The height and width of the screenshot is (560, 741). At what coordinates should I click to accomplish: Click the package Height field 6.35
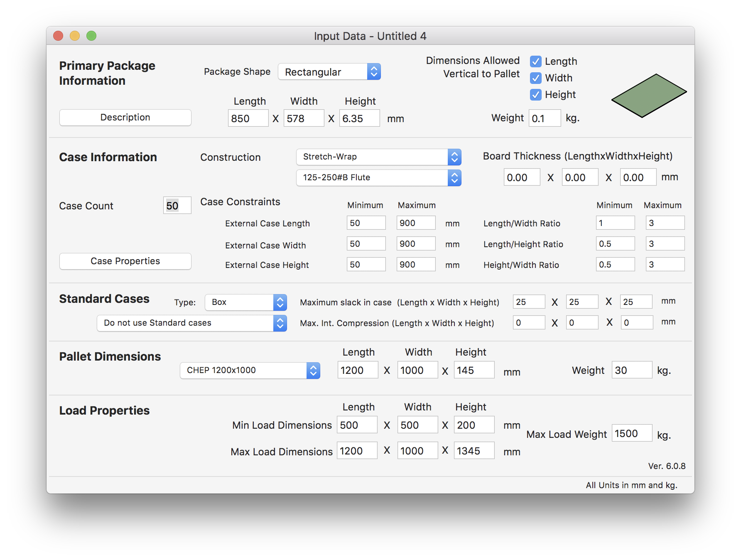(359, 118)
